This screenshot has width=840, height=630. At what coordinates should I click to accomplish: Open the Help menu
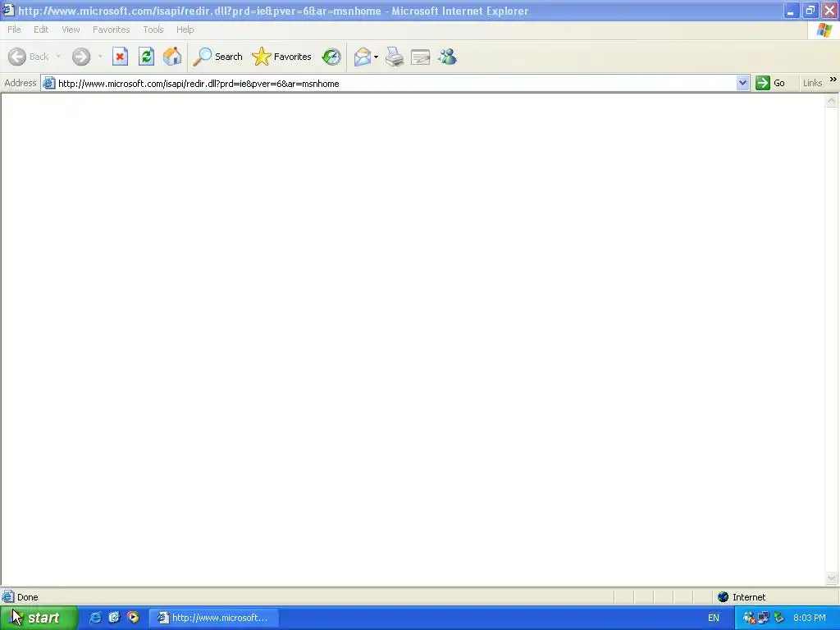[x=185, y=30]
